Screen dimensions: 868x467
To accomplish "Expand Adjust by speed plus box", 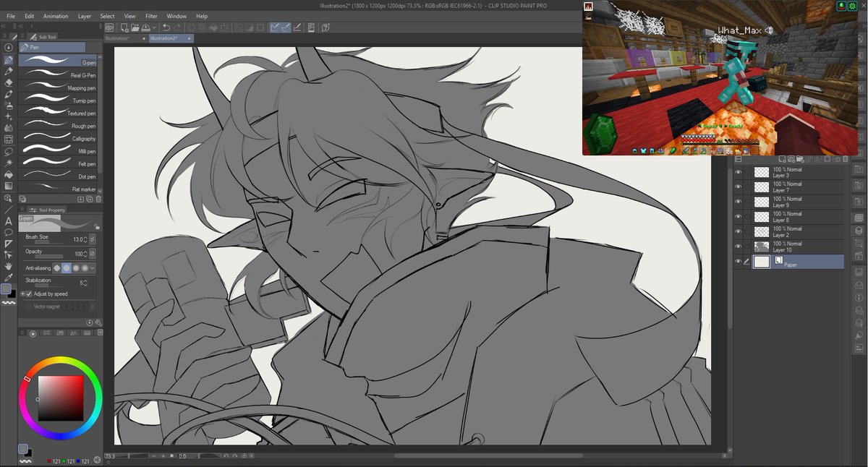I will (22, 294).
